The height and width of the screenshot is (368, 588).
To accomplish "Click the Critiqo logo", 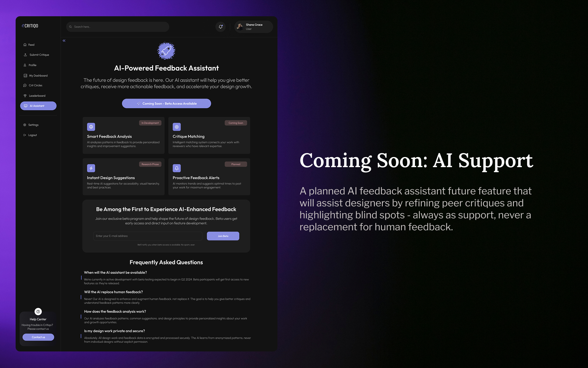I will pos(30,26).
